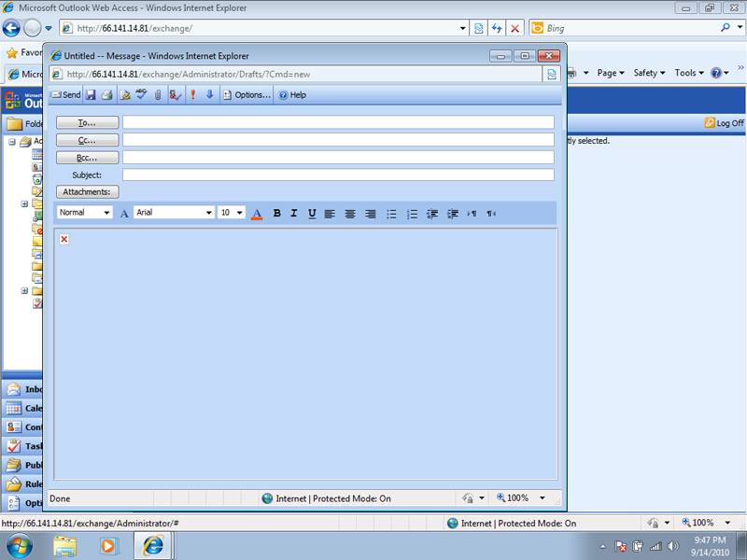Open the To recipients picker
747x560 pixels.
[x=87, y=121]
